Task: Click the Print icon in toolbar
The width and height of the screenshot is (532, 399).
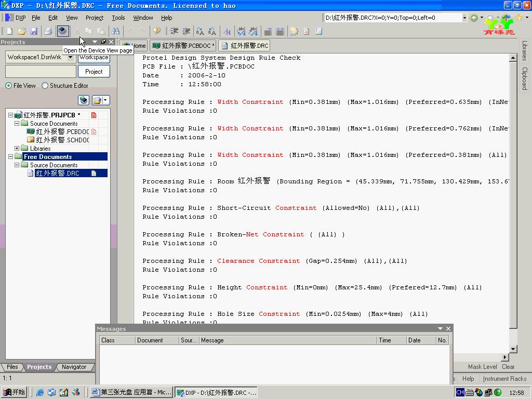Action: [48, 31]
